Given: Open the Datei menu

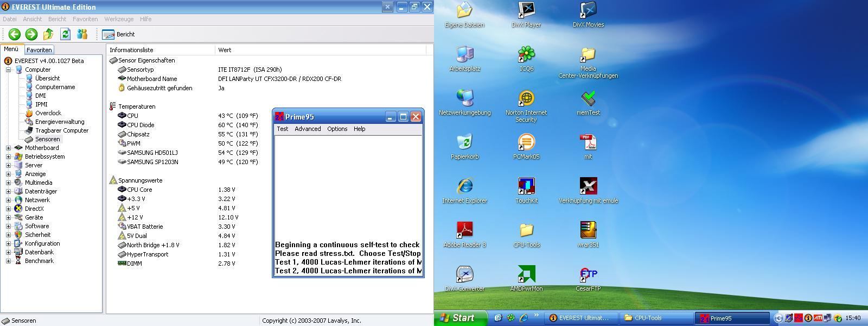Looking at the screenshot, I should [9, 19].
